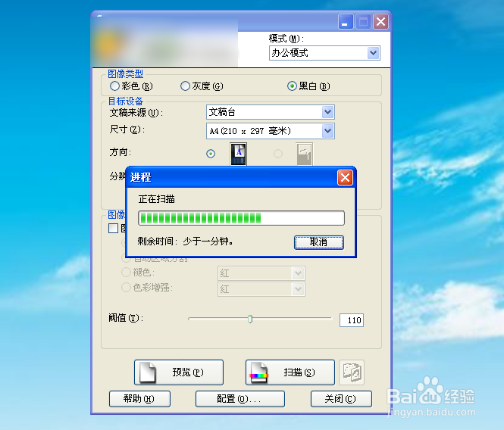Minimize the scanner window
This screenshot has height=430, width=504.
coord(346,21)
